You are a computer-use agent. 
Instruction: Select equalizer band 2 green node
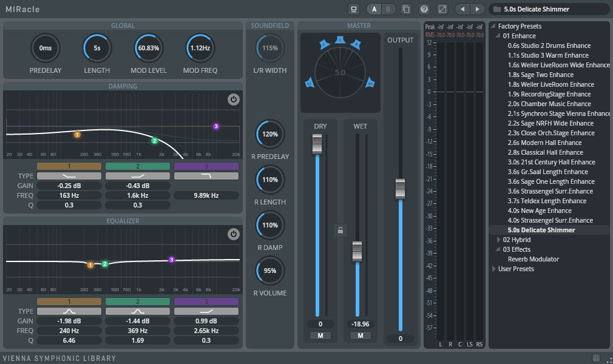click(105, 264)
